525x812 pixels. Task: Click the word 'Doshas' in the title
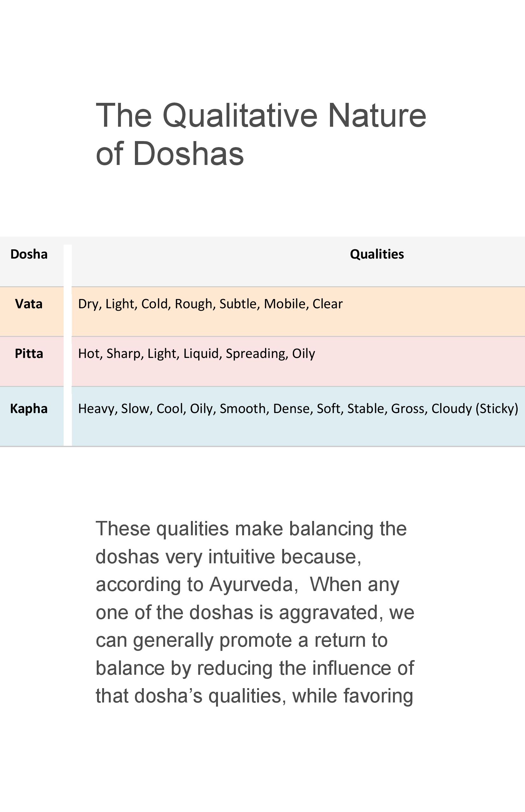tap(188, 153)
